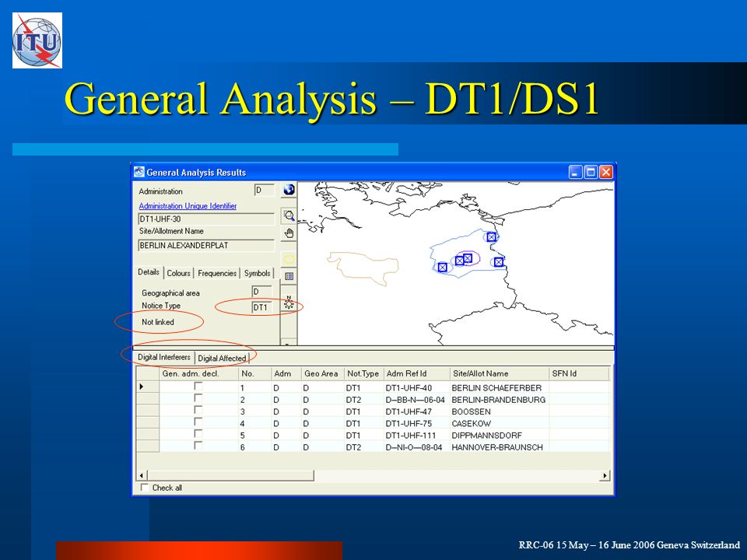Click the Not.Type column header
Image resolution: width=747 pixels, height=560 pixels.
364,374
